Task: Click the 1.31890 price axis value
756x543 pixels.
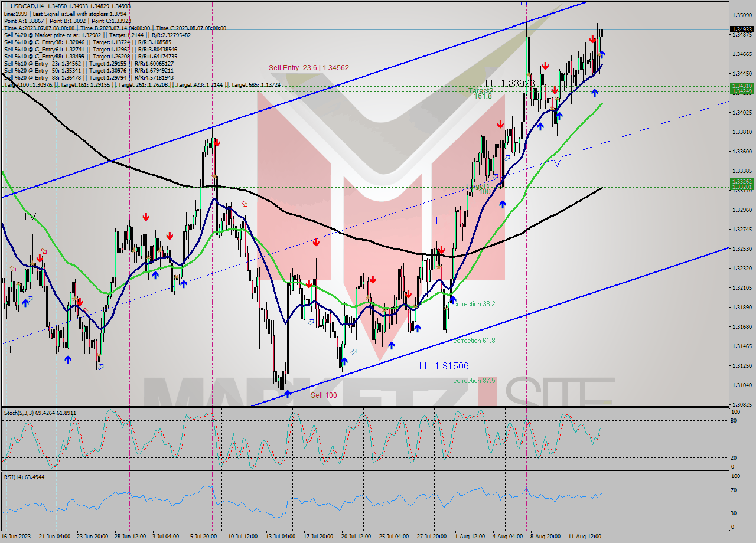Action: (741, 307)
